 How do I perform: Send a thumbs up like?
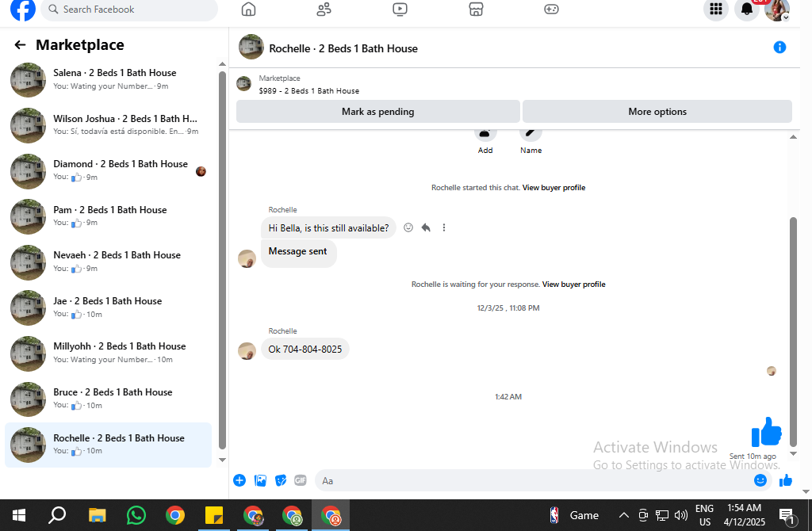[x=786, y=480]
